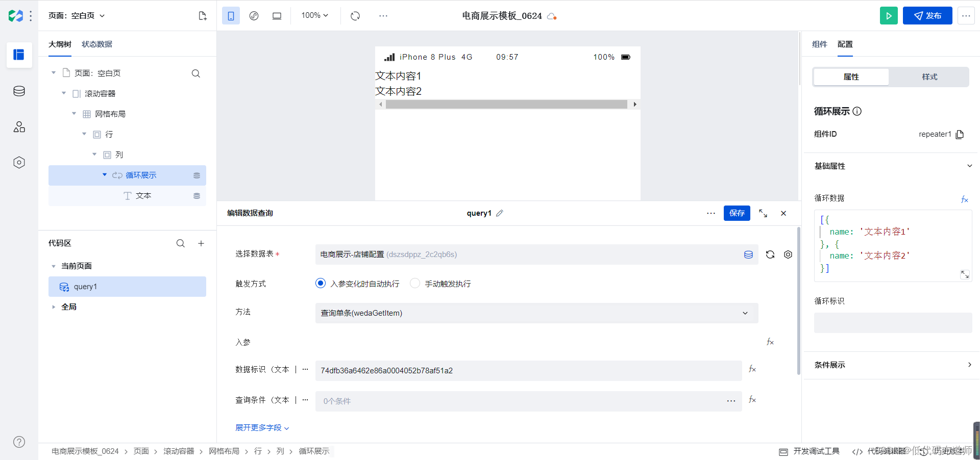The width and height of the screenshot is (980, 460).
Task: Open the 方法 query method dropdown
Action: tap(536, 313)
